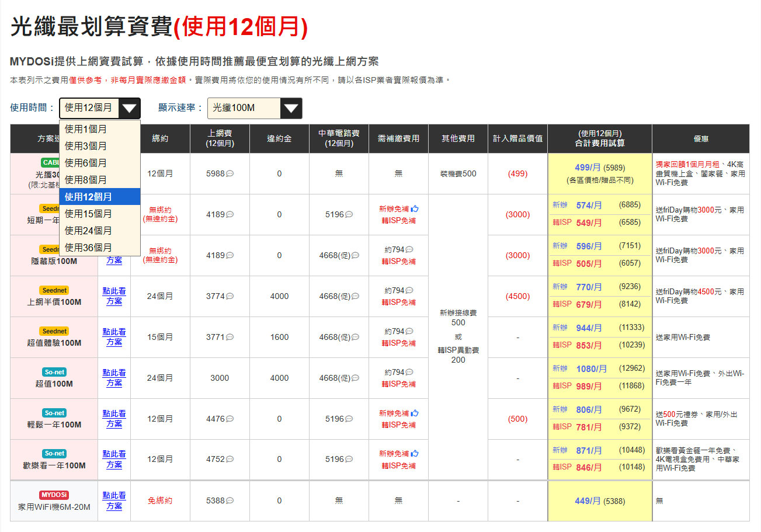Collapse the 使用時間 dropdown showing 使用12個月

(x=100, y=108)
